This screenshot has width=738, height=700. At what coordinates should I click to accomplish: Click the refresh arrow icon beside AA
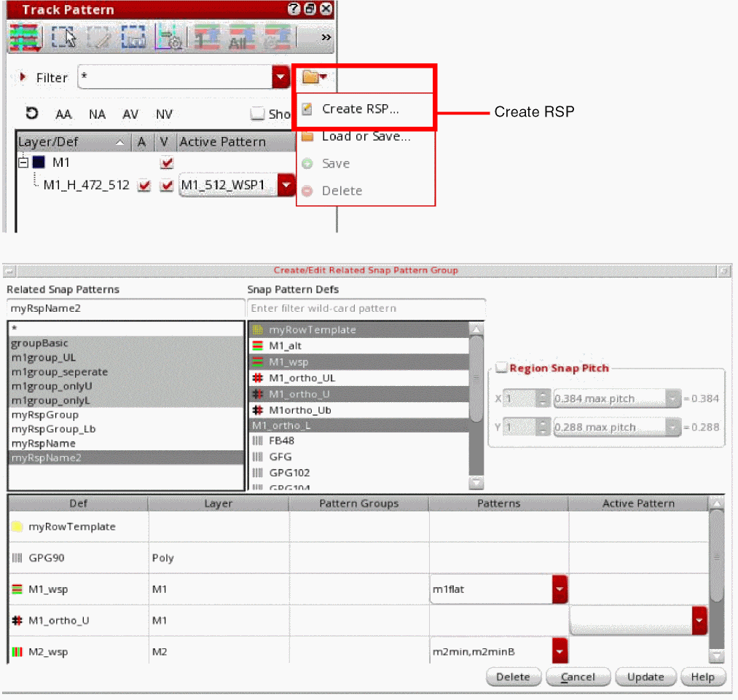31,114
